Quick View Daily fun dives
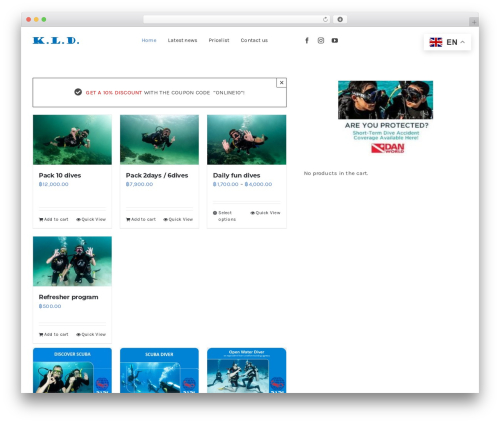 tap(265, 213)
